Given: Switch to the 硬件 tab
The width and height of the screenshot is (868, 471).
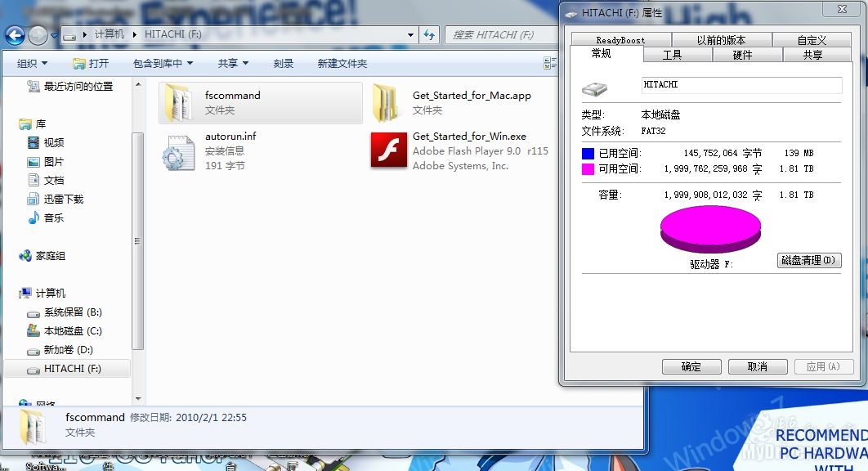Looking at the screenshot, I should [744, 55].
